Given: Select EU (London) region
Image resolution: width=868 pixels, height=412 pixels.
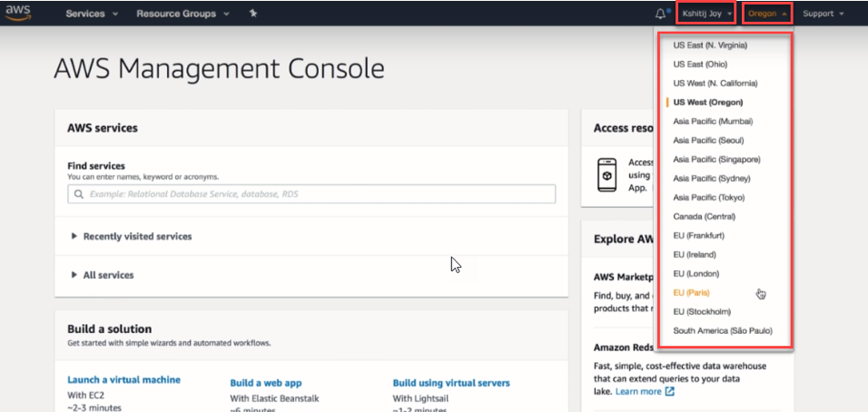Looking at the screenshot, I should pos(696,274).
